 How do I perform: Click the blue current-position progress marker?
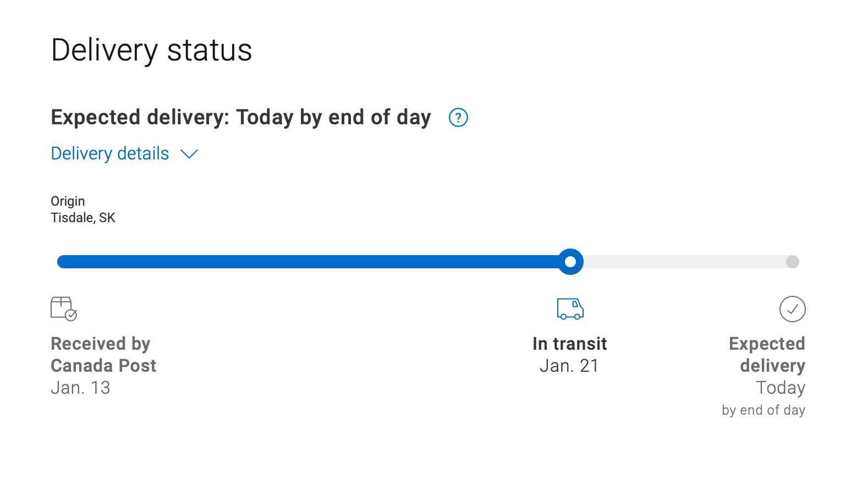(570, 262)
